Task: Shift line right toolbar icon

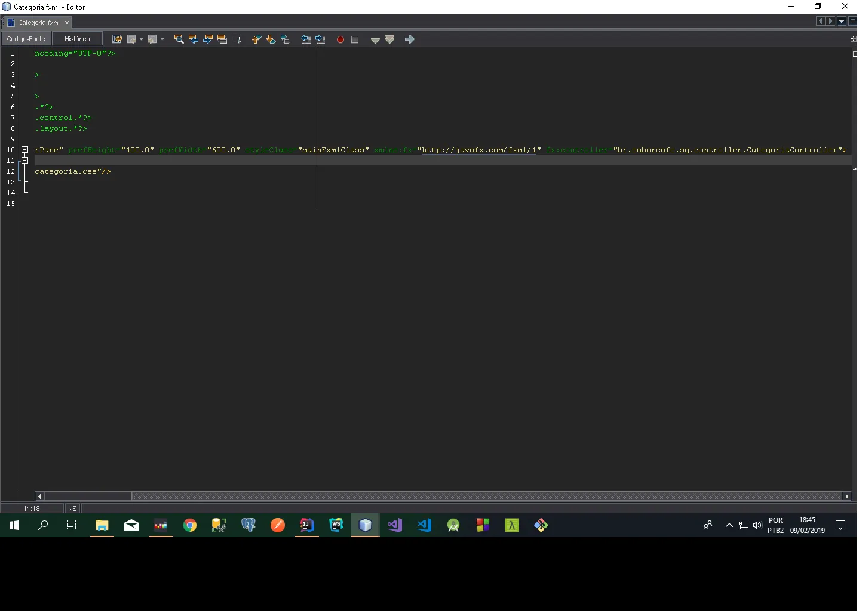Action: tap(320, 39)
